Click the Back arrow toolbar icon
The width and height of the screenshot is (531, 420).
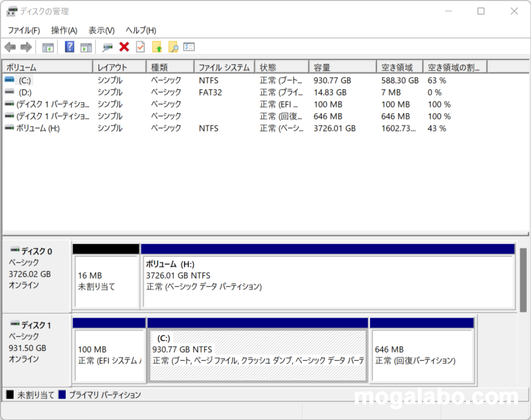pos(10,47)
